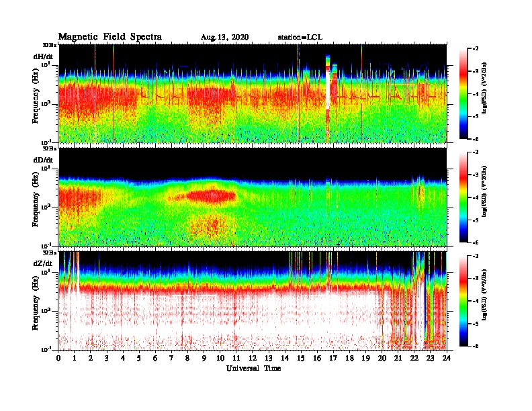
Task: Click the "-3" tick on the dZ/dt colorbar
Action: coord(476,279)
